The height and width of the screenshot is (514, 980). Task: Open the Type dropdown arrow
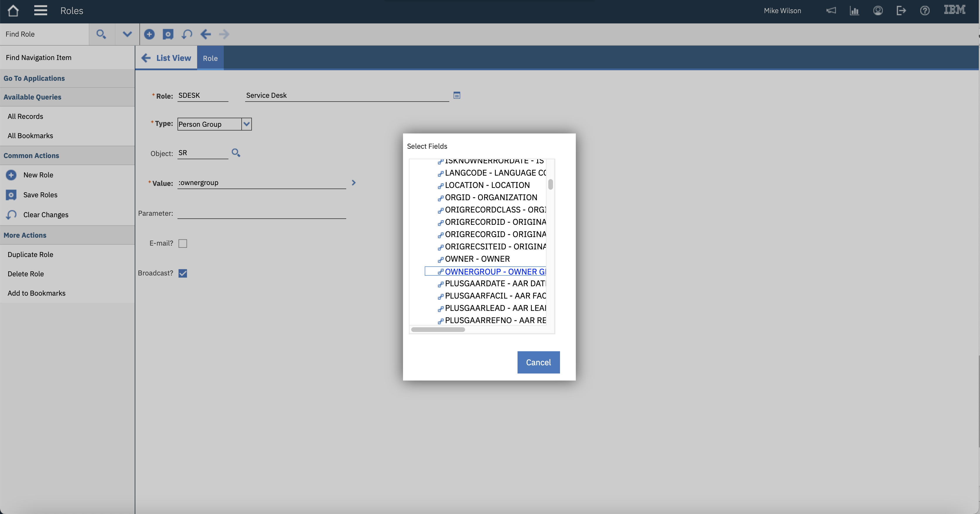point(247,124)
